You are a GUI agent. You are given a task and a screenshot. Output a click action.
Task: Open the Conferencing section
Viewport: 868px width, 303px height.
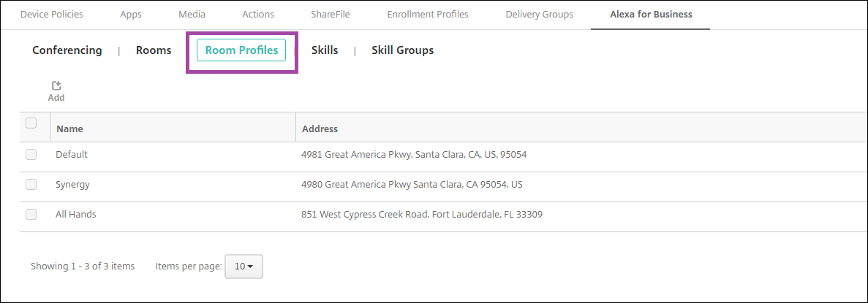point(67,50)
